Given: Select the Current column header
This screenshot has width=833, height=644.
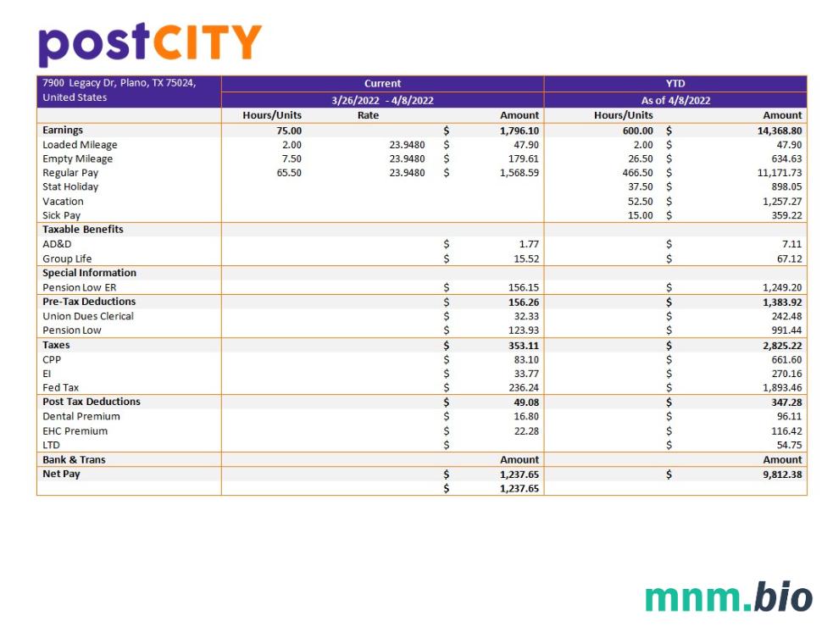Looking at the screenshot, I should pos(382,84).
